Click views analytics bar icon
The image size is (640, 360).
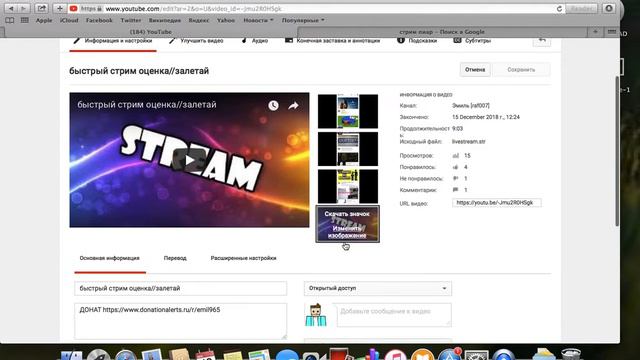456,156
